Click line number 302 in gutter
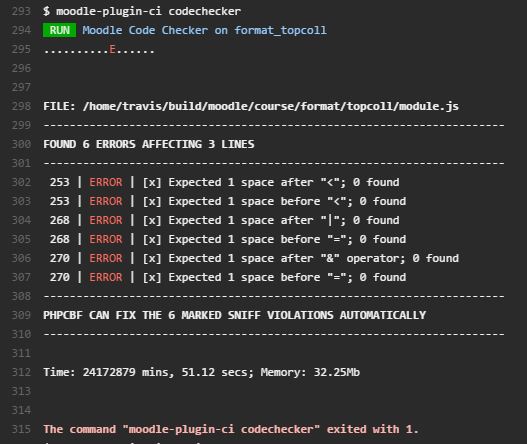The height and width of the screenshot is (444, 527). [x=21, y=183]
